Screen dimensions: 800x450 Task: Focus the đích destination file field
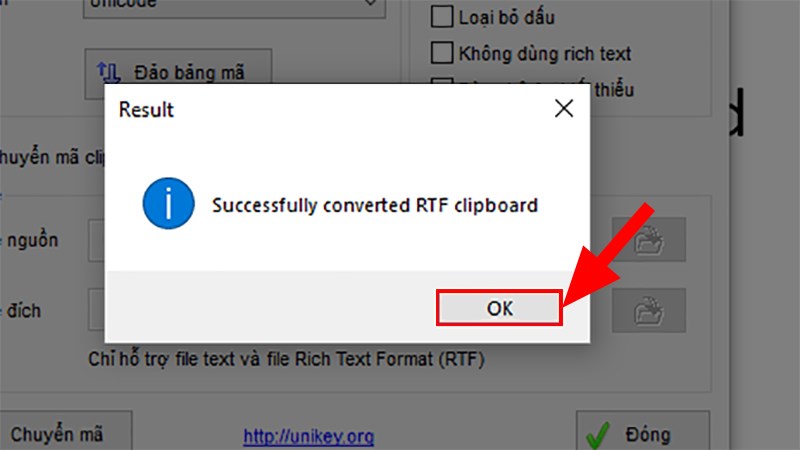[96, 310]
